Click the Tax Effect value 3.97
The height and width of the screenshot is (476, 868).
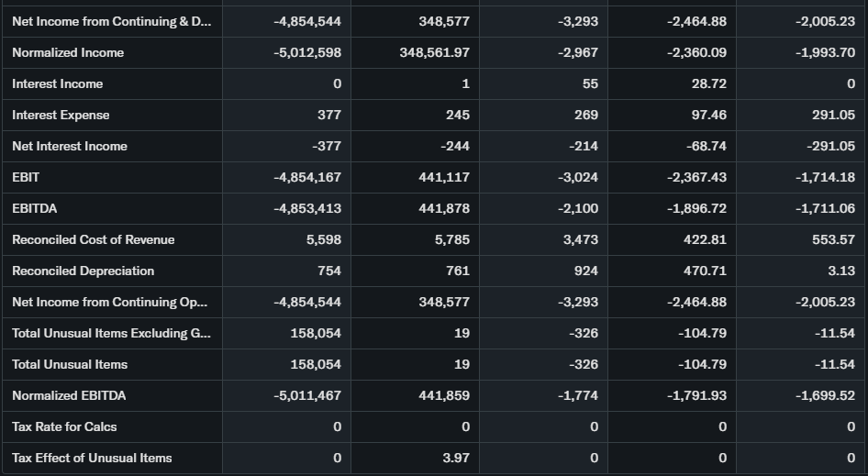point(455,458)
